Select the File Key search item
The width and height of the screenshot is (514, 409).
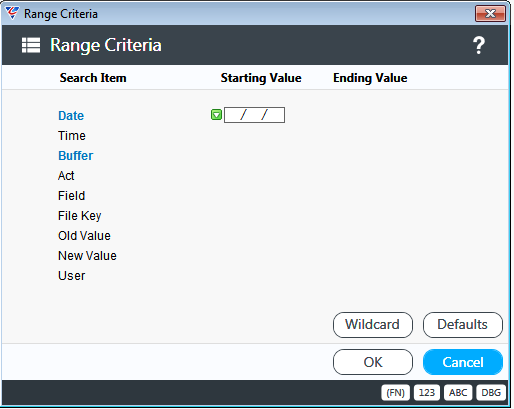[80, 216]
